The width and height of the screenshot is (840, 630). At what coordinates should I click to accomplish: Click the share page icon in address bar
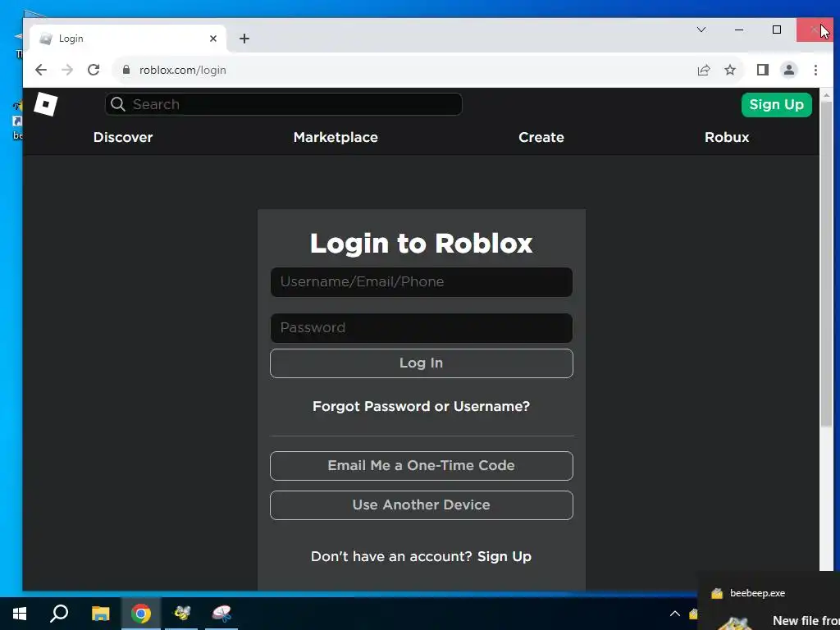tap(703, 71)
